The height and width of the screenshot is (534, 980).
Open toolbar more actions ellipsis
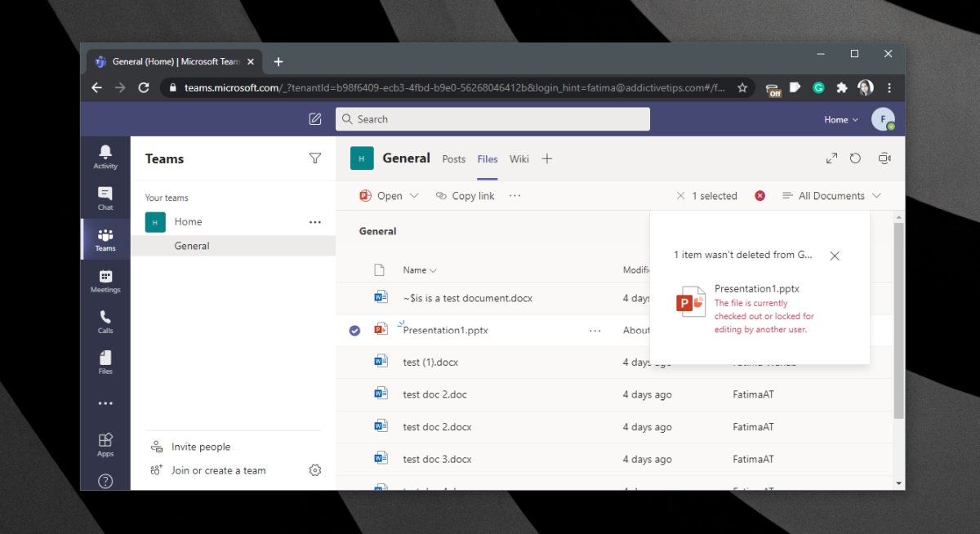514,196
